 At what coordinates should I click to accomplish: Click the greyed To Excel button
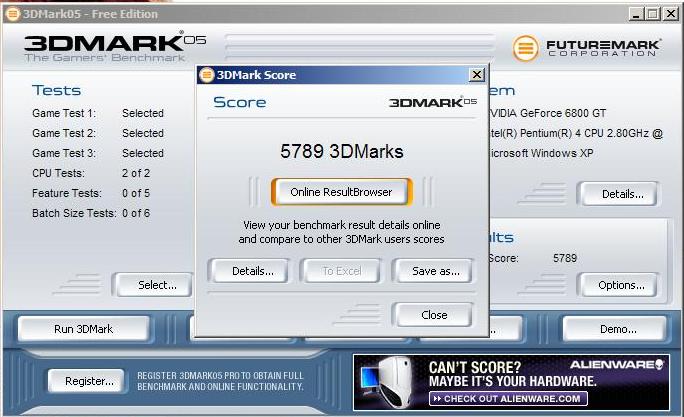point(342,271)
